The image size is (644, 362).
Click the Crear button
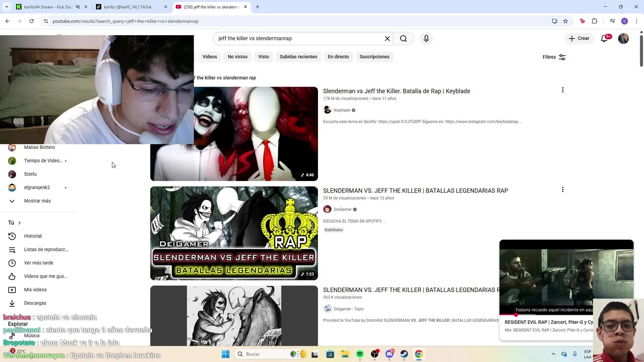(x=579, y=38)
